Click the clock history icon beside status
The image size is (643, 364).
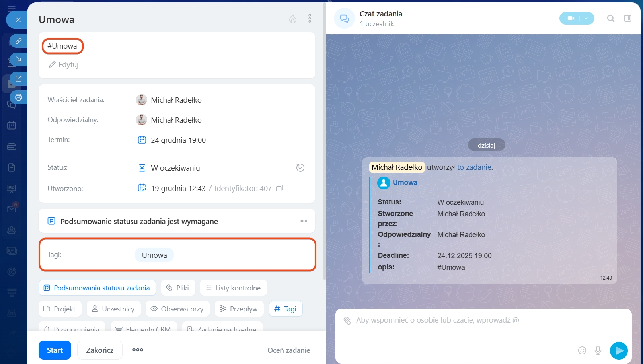pyautogui.click(x=300, y=168)
